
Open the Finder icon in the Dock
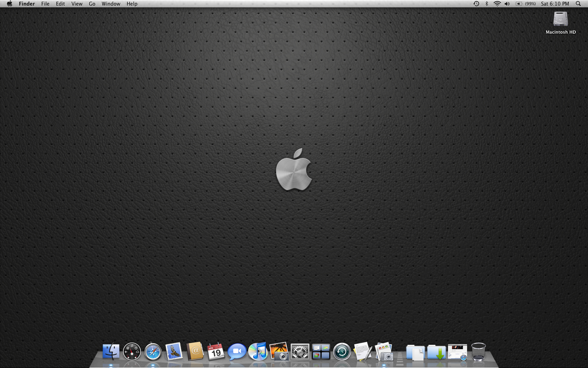(x=111, y=352)
